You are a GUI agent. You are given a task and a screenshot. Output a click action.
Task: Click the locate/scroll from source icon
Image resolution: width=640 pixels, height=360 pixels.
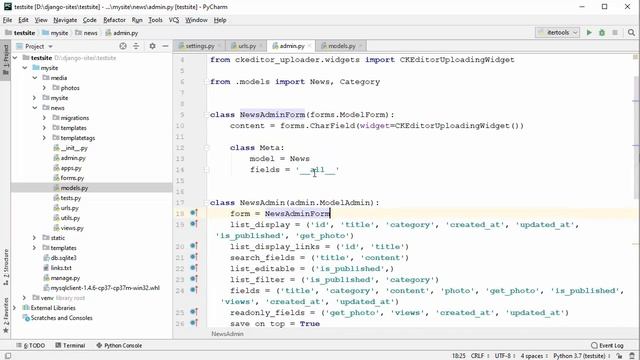[x=123, y=46]
